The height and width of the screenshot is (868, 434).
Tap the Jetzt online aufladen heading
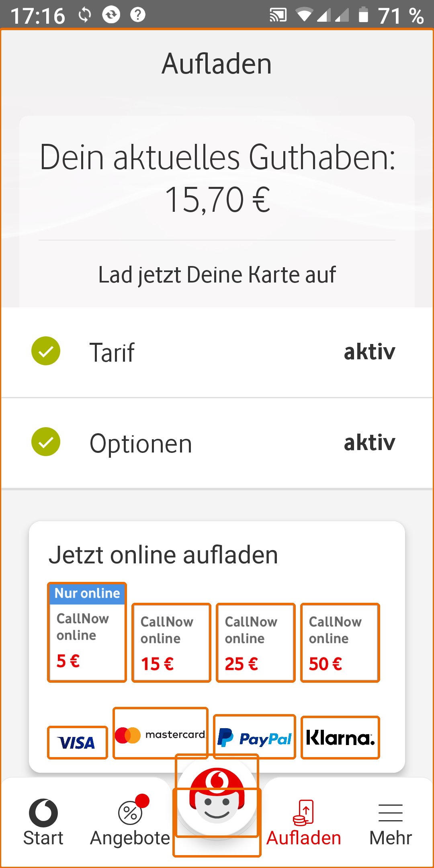pos(163,555)
